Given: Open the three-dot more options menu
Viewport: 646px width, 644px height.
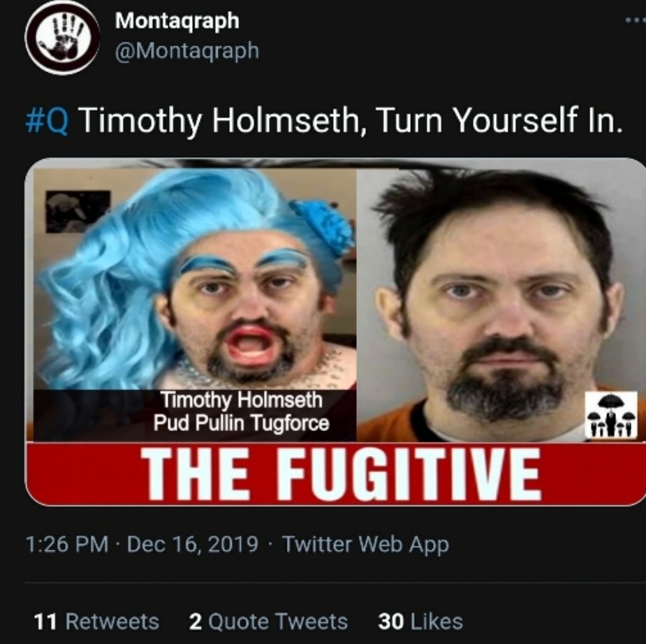Looking at the screenshot, I should pyautogui.click(x=636, y=20).
